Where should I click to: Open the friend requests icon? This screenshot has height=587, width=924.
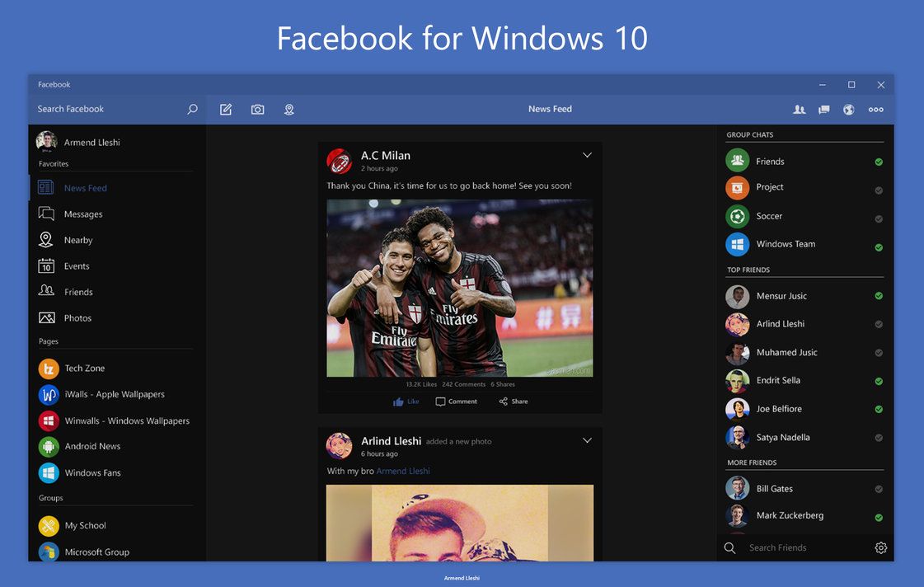(799, 108)
